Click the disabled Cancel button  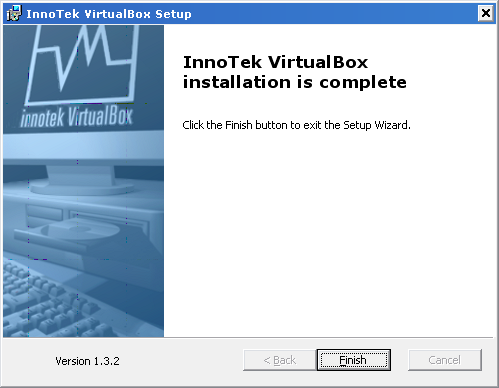pos(445,360)
